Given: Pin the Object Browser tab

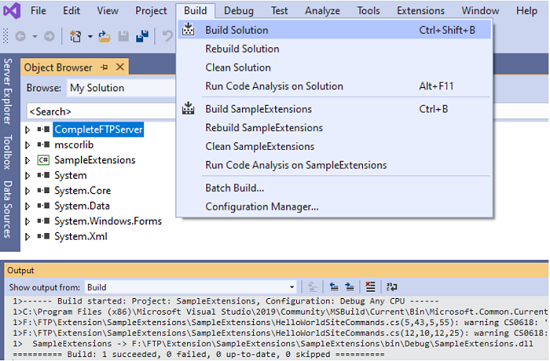Looking at the screenshot, I should coord(104,67).
